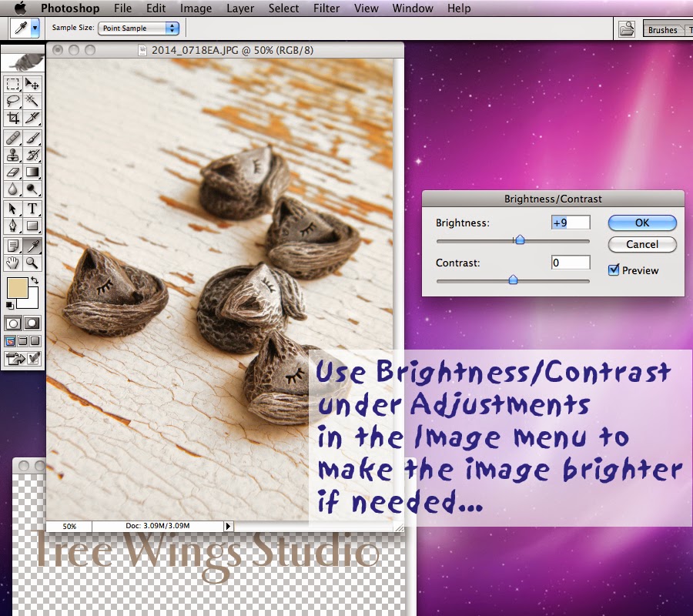The width and height of the screenshot is (693, 616).
Task: Select the Move tool
Action: 32,84
